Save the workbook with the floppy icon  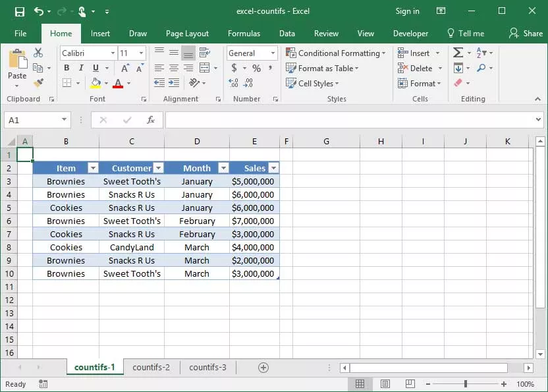tap(20, 12)
